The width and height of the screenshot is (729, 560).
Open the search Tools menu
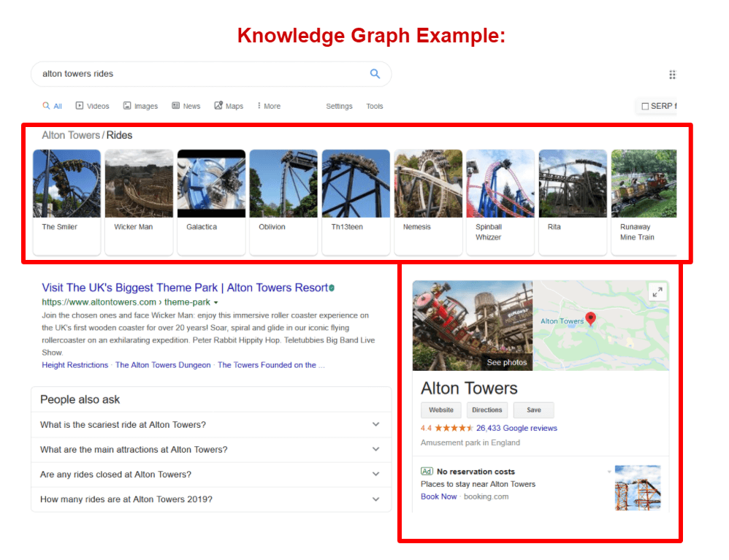coord(374,107)
